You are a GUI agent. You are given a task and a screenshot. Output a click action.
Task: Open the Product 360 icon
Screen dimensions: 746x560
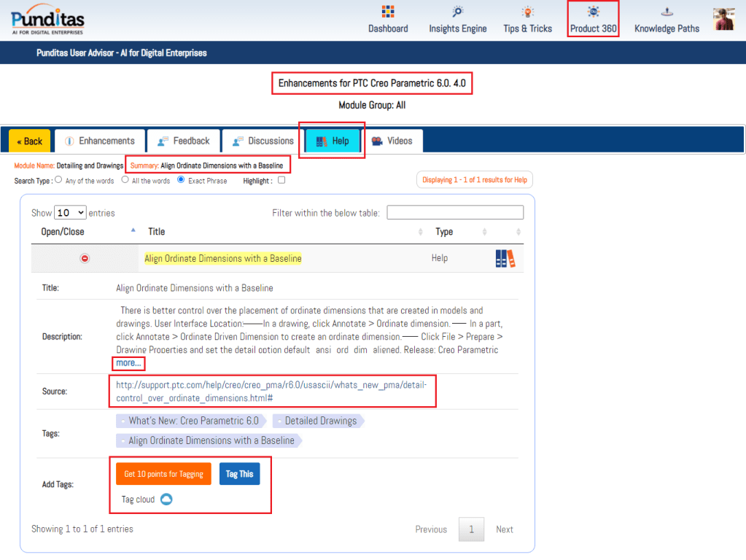[593, 12]
